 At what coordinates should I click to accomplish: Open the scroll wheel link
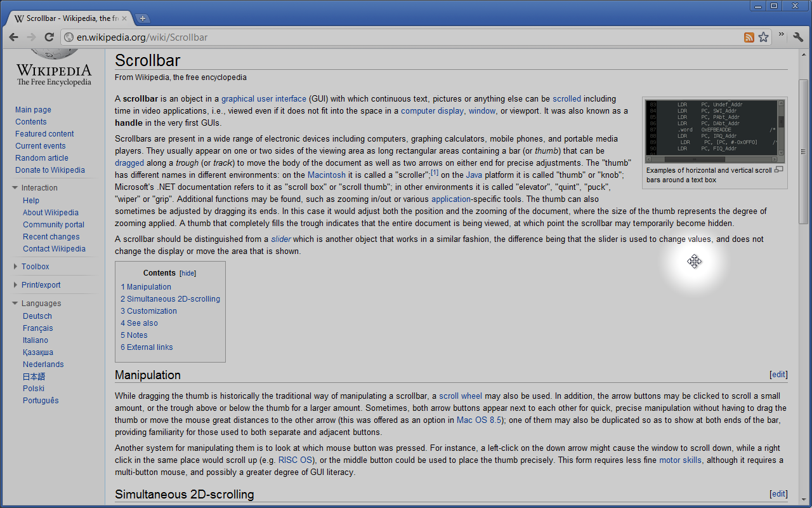pyautogui.click(x=461, y=396)
